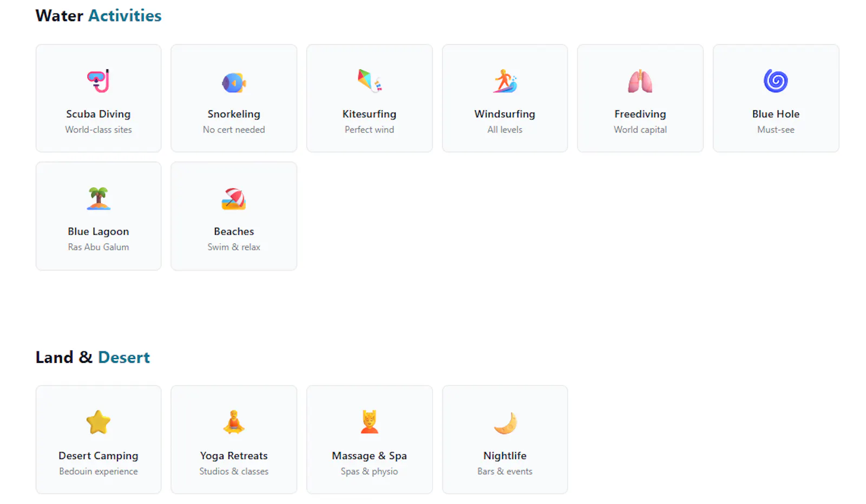
Task: Choose the meditating person yoga icon
Action: click(234, 422)
